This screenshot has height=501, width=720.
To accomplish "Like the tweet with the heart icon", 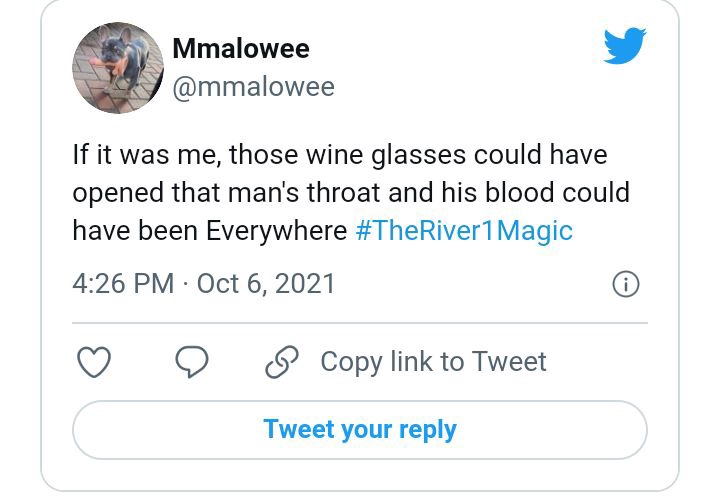I will pos(94,361).
